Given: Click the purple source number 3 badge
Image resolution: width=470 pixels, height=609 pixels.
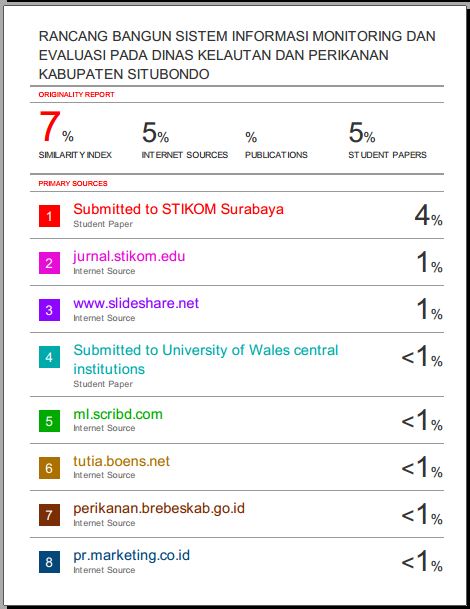Looking at the screenshot, I should (49, 310).
